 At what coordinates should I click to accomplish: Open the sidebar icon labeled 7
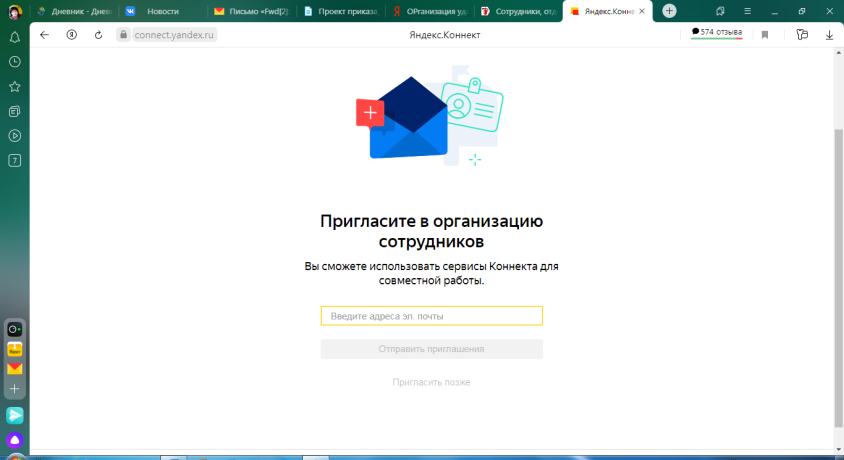point(15,160)
